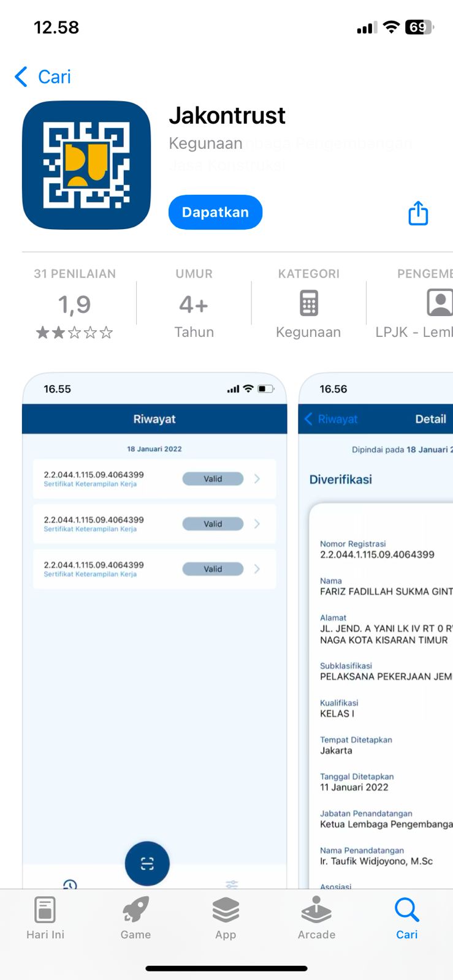Tap the 11 Januari 2022 value in Detail

pyautogui.click(x=354, y=788)
